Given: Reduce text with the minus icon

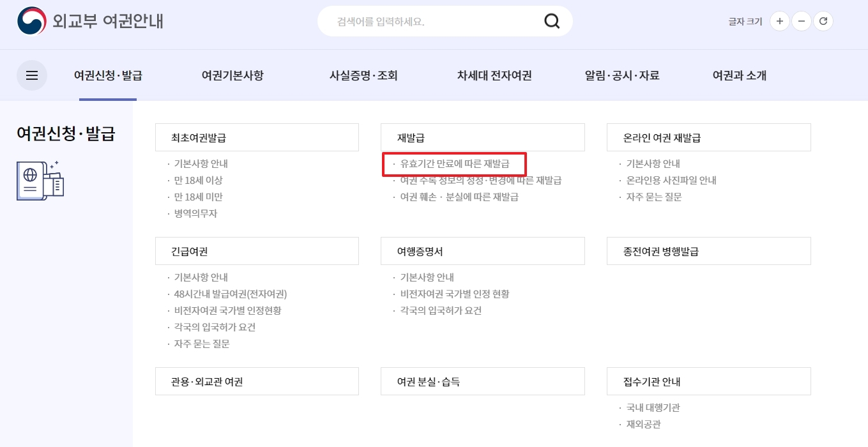Looking at the screenshot, I should pyautogui.click(x=801, y=21).
